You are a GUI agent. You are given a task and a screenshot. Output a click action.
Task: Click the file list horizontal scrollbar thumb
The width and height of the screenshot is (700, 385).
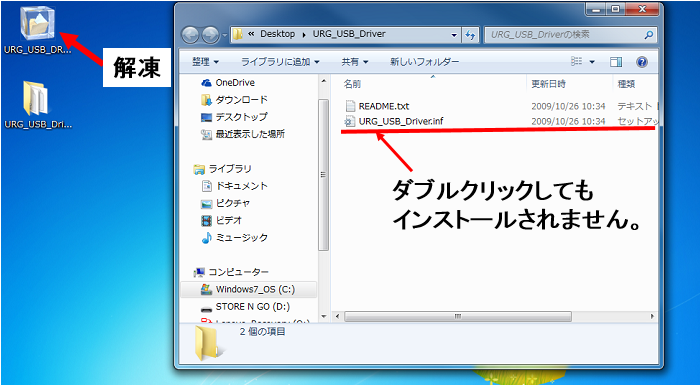pos(458,316)
